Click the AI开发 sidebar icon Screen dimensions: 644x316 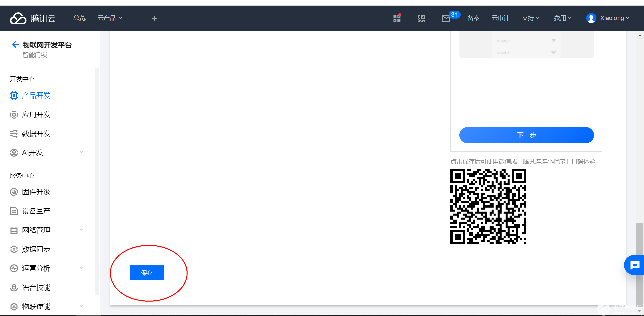tap(14, 153)
